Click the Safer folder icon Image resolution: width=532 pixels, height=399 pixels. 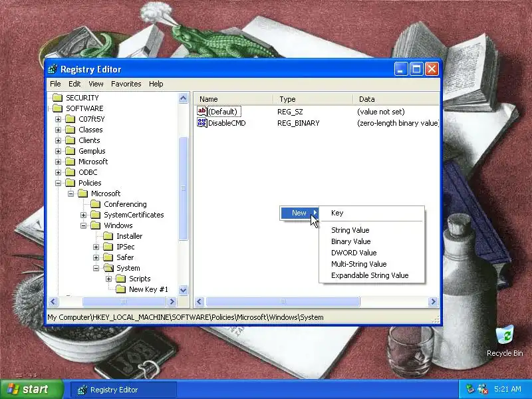tap(108, 257)
